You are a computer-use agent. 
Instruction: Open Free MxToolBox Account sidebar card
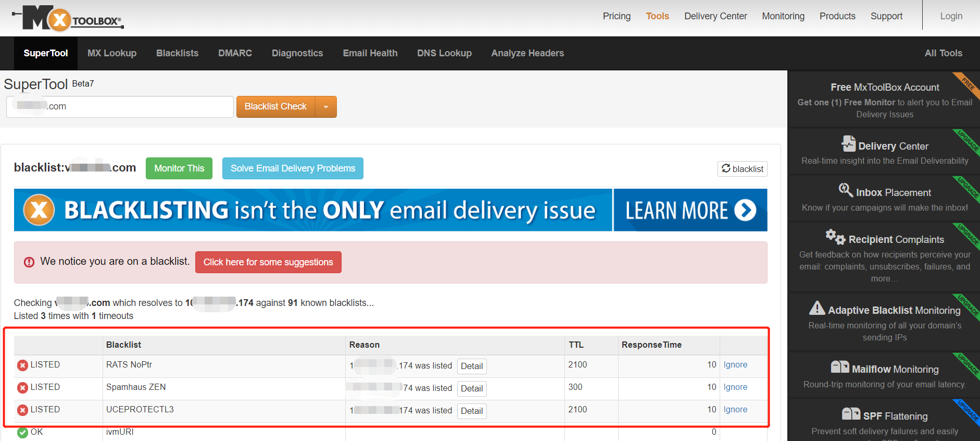pyautogui.click(x=884, y=100)
